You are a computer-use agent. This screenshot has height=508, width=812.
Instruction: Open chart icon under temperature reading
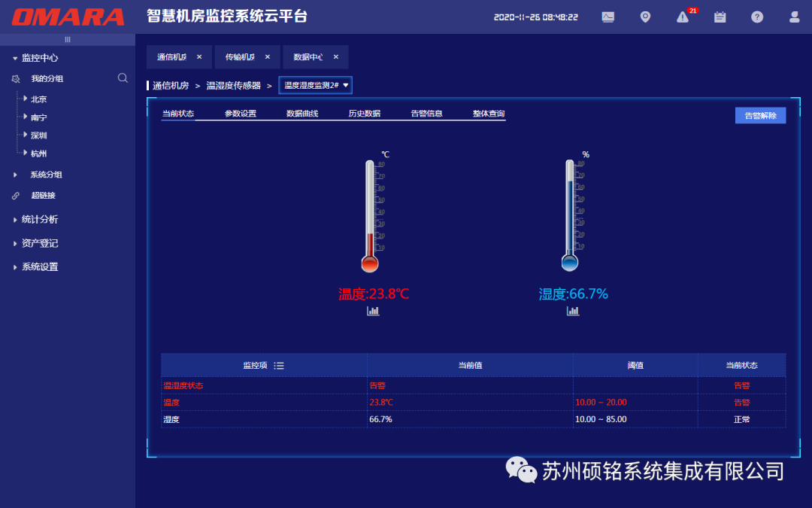(x=373, y=311)
